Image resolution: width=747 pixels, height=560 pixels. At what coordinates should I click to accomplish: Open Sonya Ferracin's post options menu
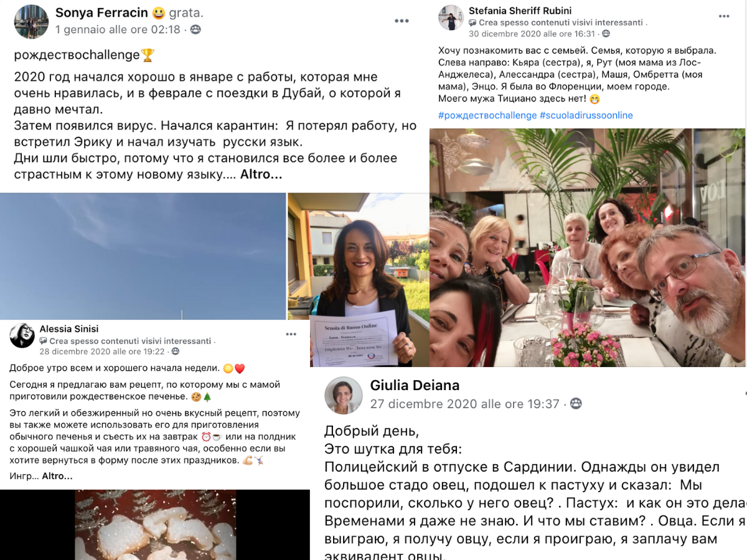[x=402, y=21]
